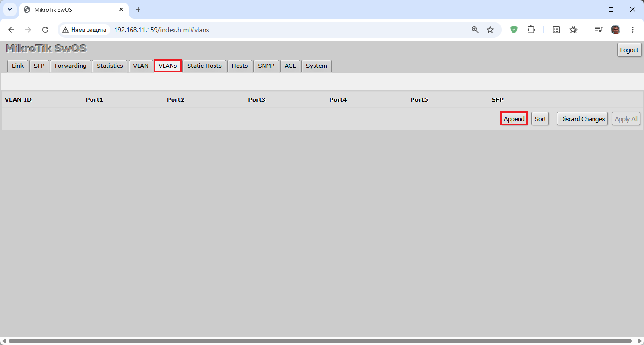The width and height of the screenshot is (644, 345).
Task: Open the Chrome profile avatar
Action: (616, 30)
